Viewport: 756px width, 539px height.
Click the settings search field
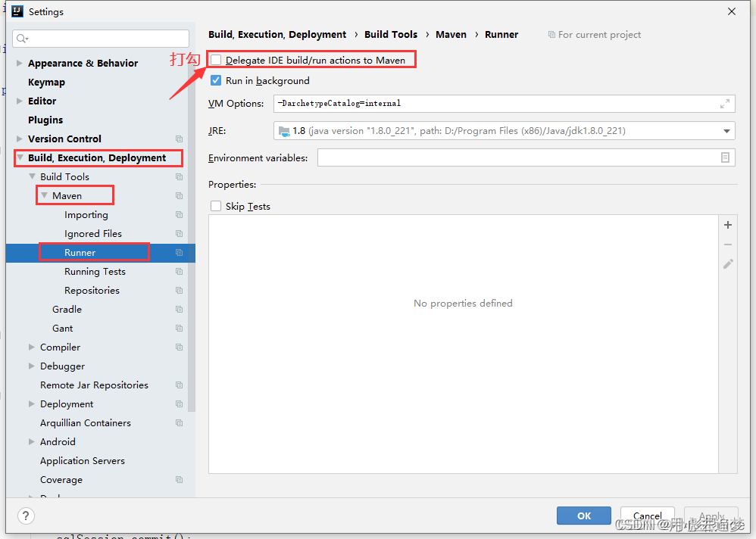click(x=101, y=39)
